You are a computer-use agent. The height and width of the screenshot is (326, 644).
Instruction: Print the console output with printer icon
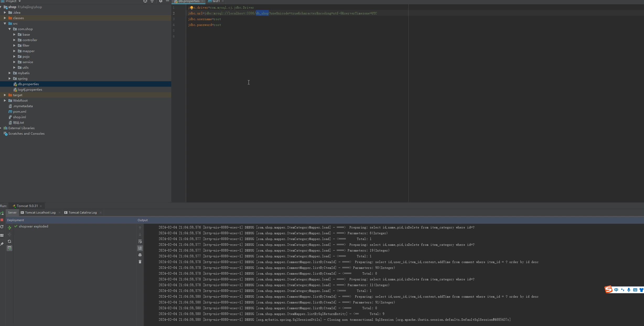(140, 255)
